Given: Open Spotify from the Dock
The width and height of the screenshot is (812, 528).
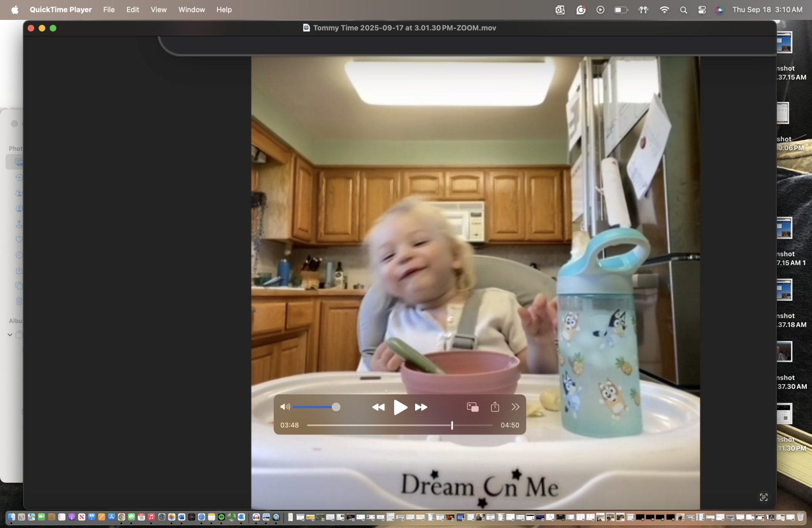Looking at the screenshot, I should (x=222, y=517).
